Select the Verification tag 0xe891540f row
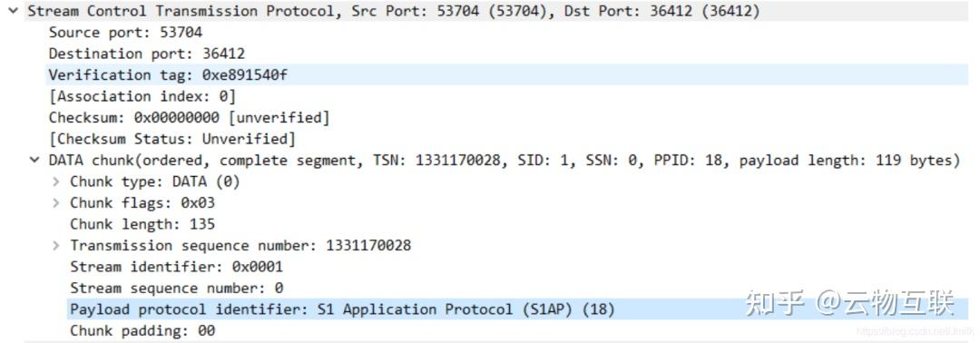This screenshot has width=980, height=343. pyautogui.click(x=507, y=75)
